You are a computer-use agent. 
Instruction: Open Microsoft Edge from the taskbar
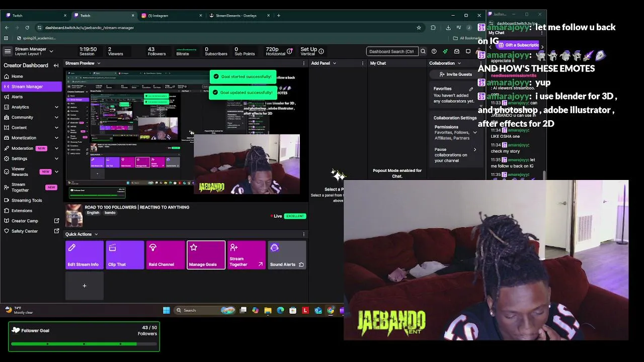pyautogui.click(x=280, y=310)
